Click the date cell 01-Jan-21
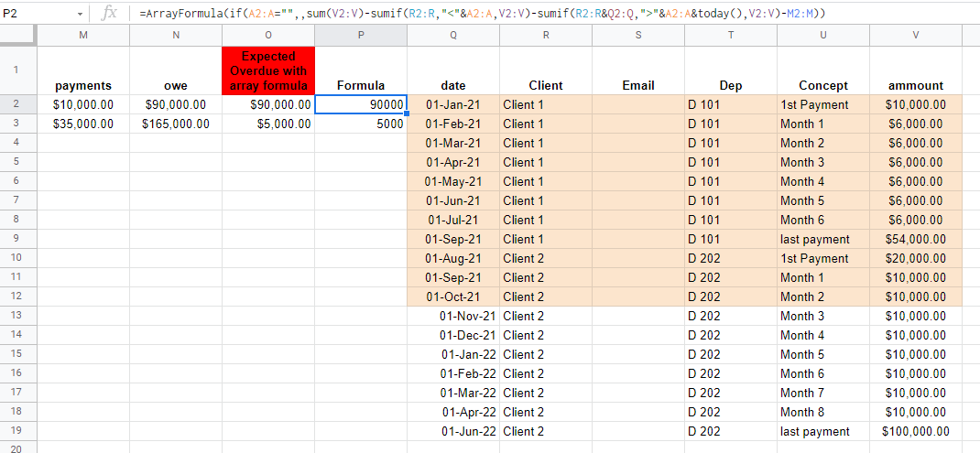 [x=453, y=104]
